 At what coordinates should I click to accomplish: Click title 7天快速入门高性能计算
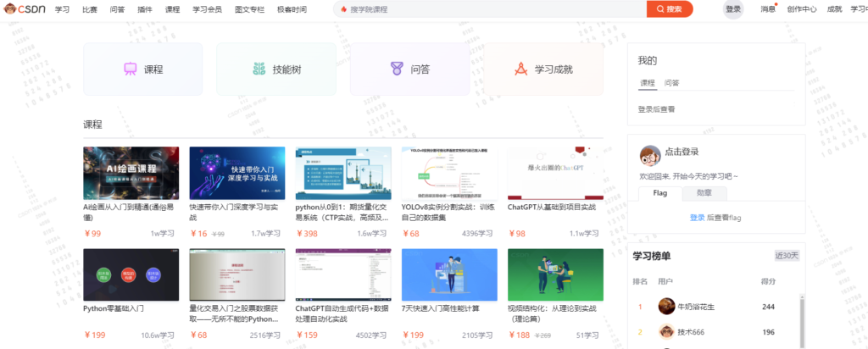440,308
